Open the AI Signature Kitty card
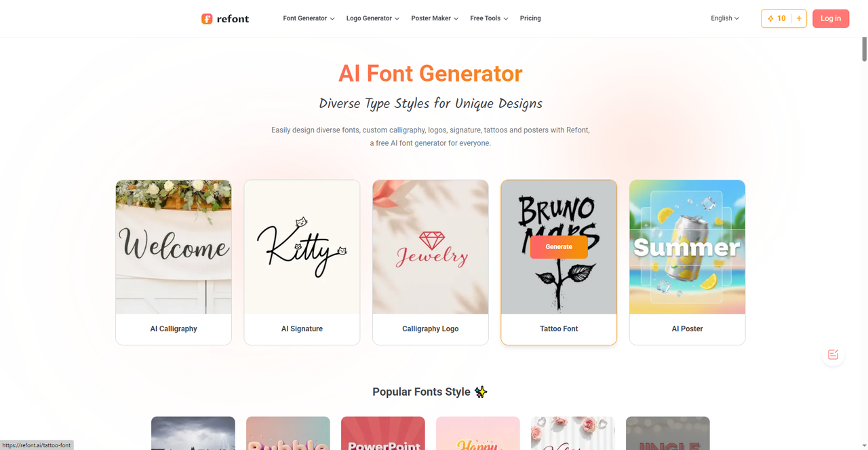 coord(302,262)
